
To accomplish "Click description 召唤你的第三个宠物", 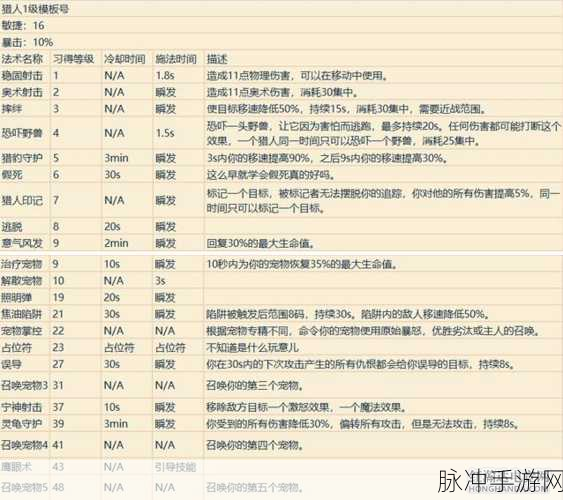I will 255,385.
